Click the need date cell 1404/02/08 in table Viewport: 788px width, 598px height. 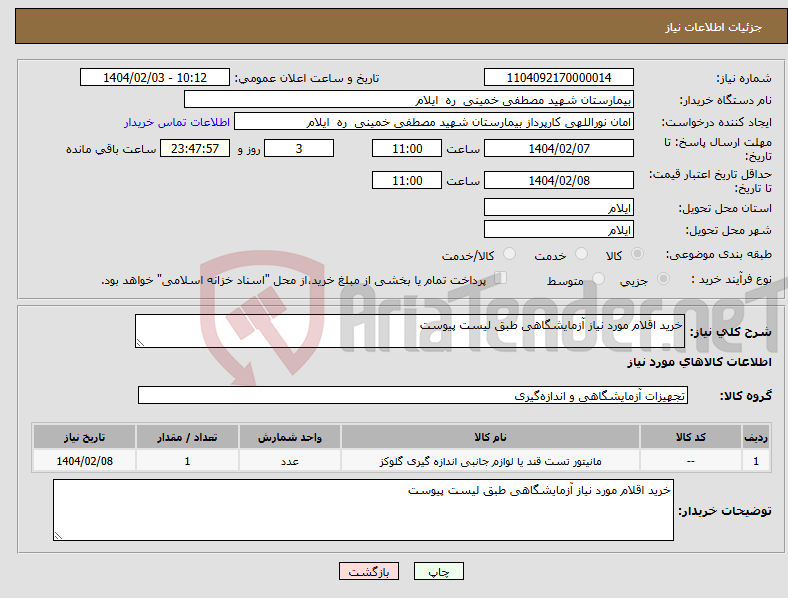[x=84, y=460]
